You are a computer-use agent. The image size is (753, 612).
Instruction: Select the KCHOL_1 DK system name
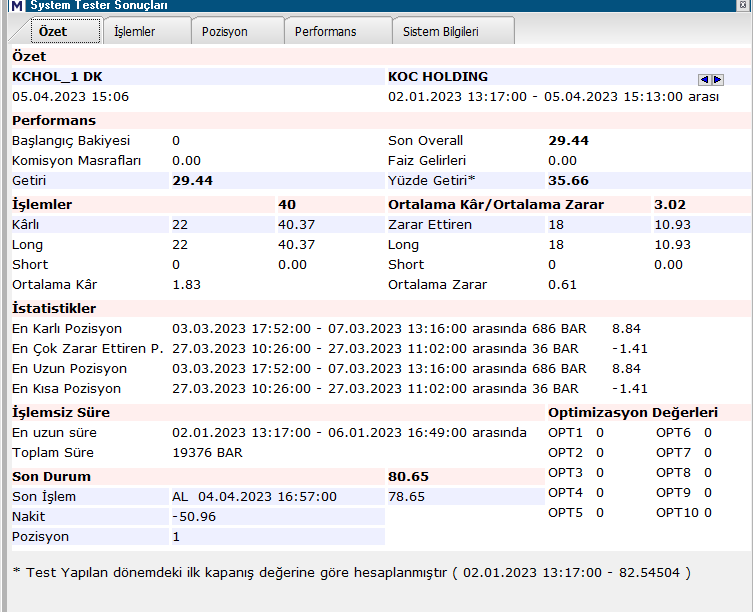pos(57,77)
